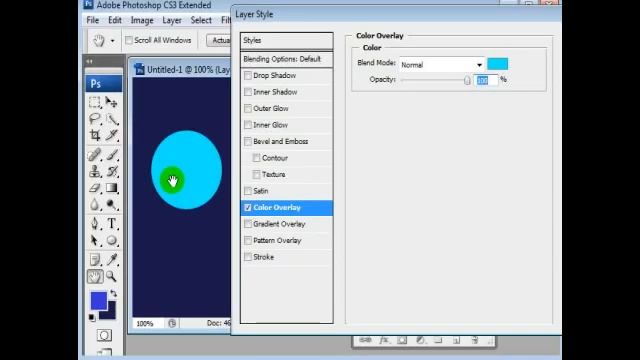Enable Satin checkbox
Image resolution: width=640 pixels, height=360 pixels.
(x=248, y=191)
